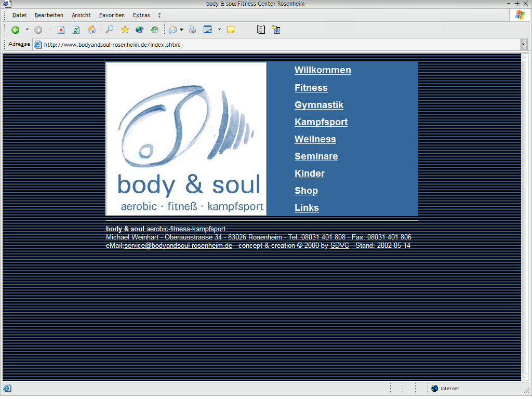Open the Mail button dropdown arrow
This screenshot has height=399, width=532.
pyautogui.click(x=181, y=30)
